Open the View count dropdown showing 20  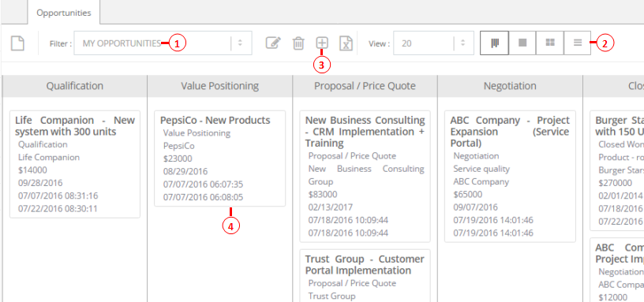pos(434,43)
